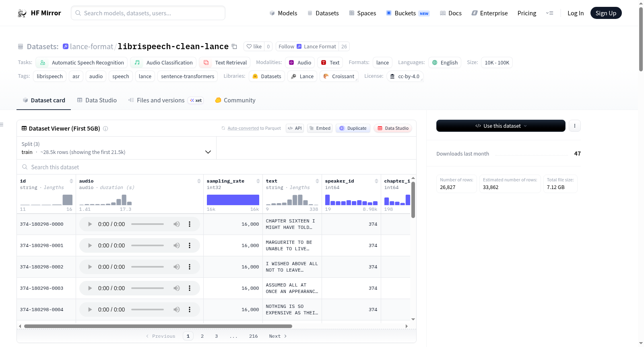Follow Lance Format organization
644x347 pixels.
[307, 46]
